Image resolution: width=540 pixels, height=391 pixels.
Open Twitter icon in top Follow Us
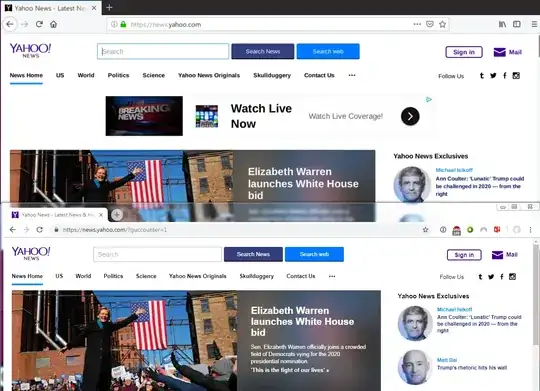pos(493,75)
